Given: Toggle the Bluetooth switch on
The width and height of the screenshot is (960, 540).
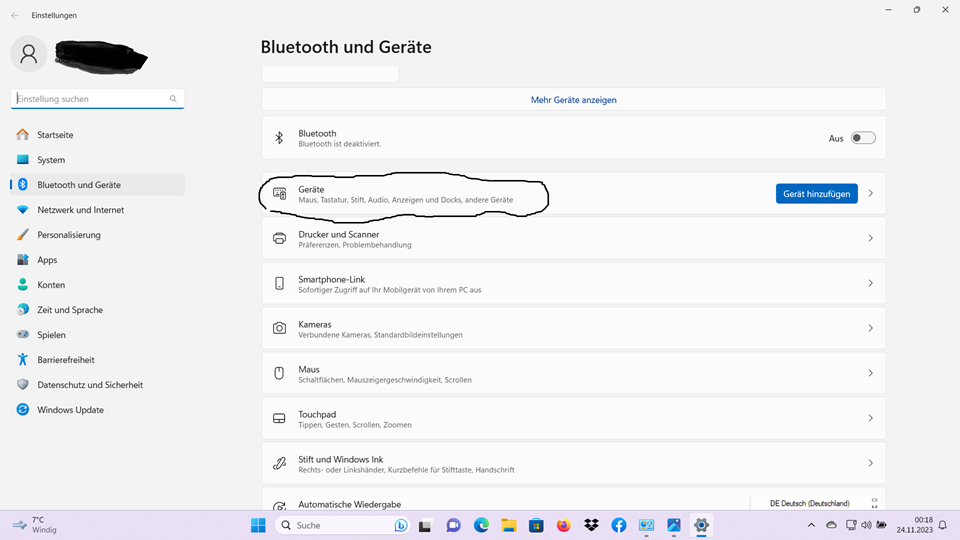Looking at the screenshot, I should pyautogui.click(x=862, y=138).
